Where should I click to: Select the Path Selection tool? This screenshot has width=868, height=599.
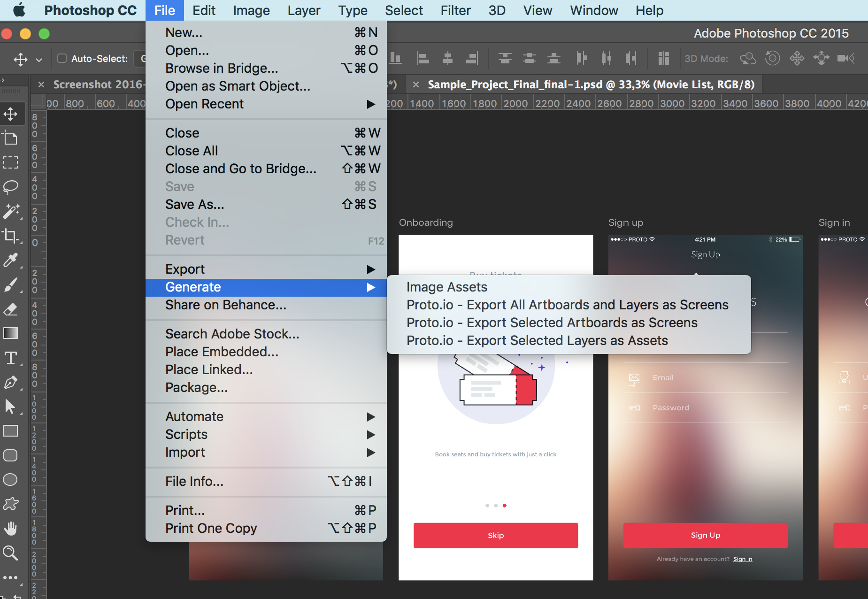point(10,407)
